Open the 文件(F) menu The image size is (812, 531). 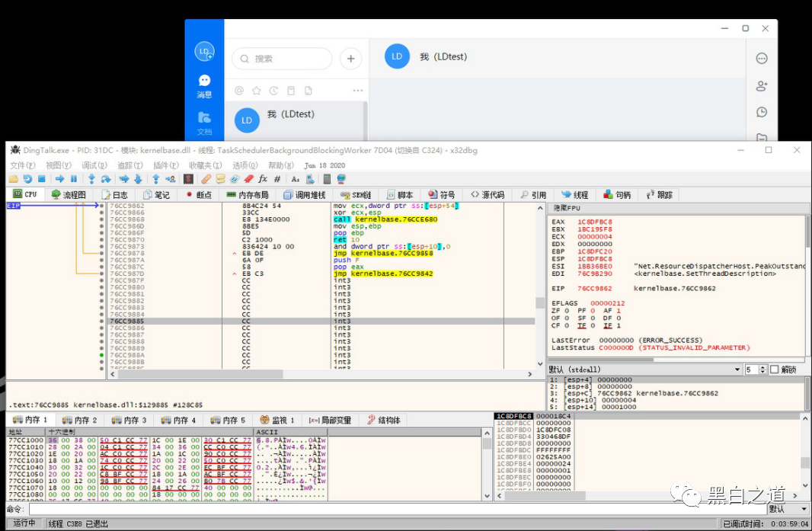(23, 165)
